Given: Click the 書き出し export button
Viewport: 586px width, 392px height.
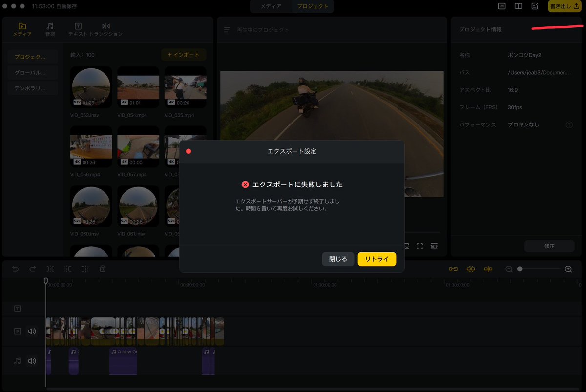Looking at the screenshot, I should coord(564,6).
